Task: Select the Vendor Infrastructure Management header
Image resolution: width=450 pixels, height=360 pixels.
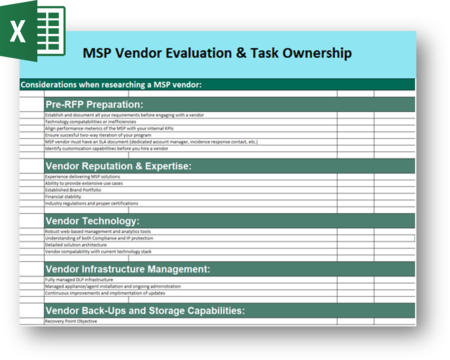Action: 230,269
